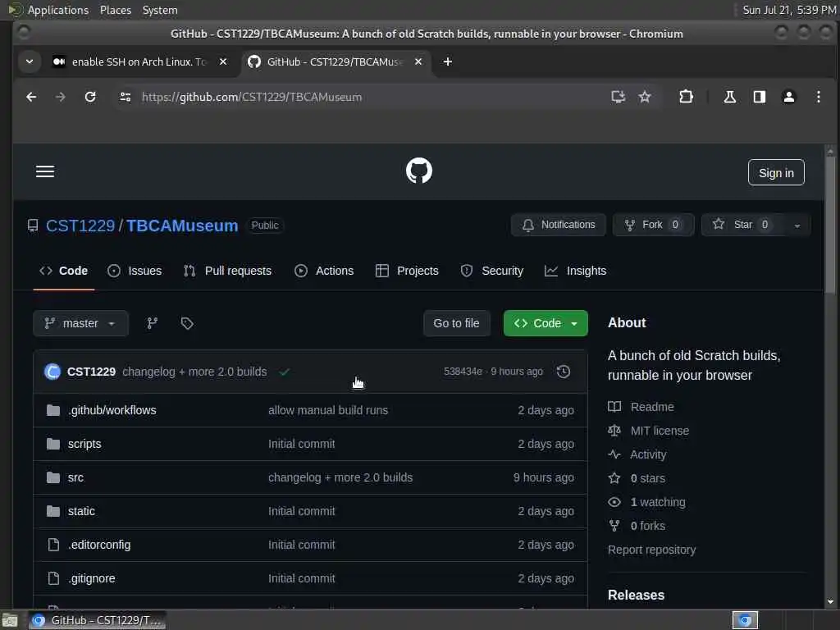The image size is (840, 630).
Task: Click the Sign in button
Action: coord(776,172)
